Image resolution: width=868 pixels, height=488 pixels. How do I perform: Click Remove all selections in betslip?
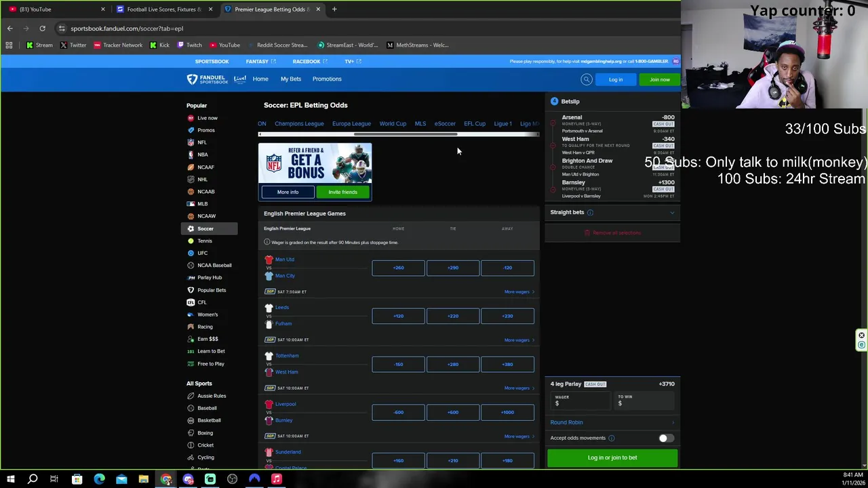point(612,233)
